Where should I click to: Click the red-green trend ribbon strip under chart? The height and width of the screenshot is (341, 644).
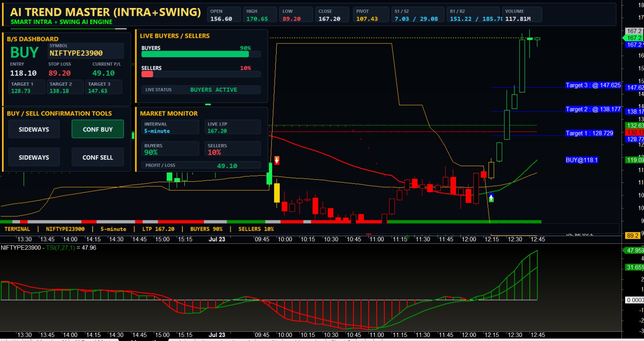(x=270, y=222)
